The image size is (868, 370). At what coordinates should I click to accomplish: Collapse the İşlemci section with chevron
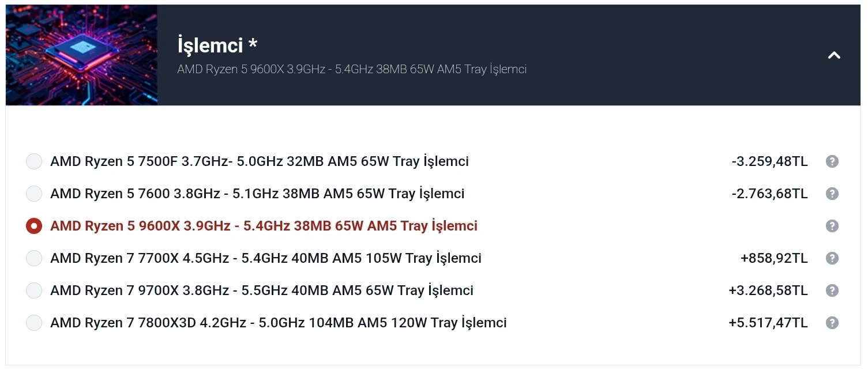[x=834, y=55]
